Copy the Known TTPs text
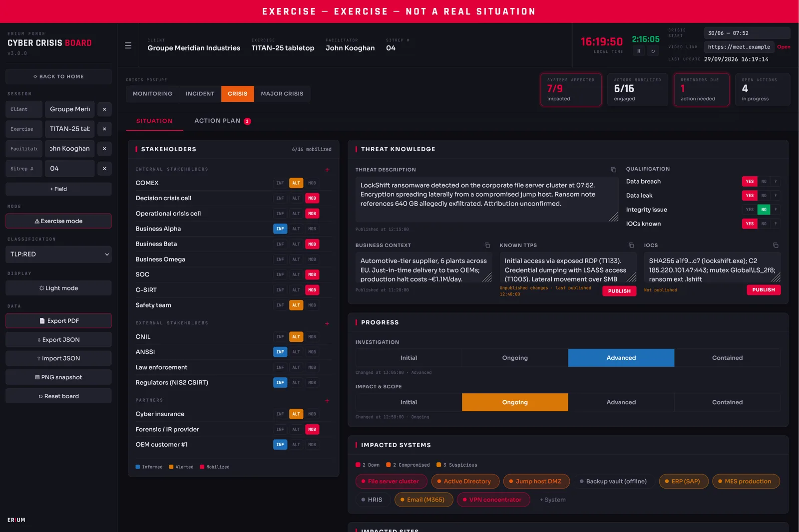Screen dimensions: 799x532 click(631, 245)
